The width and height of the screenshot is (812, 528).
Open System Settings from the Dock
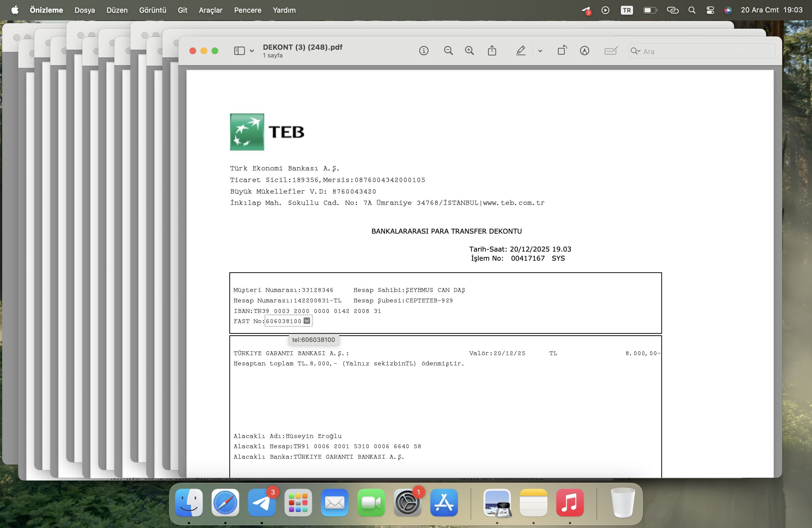(407, 502)
